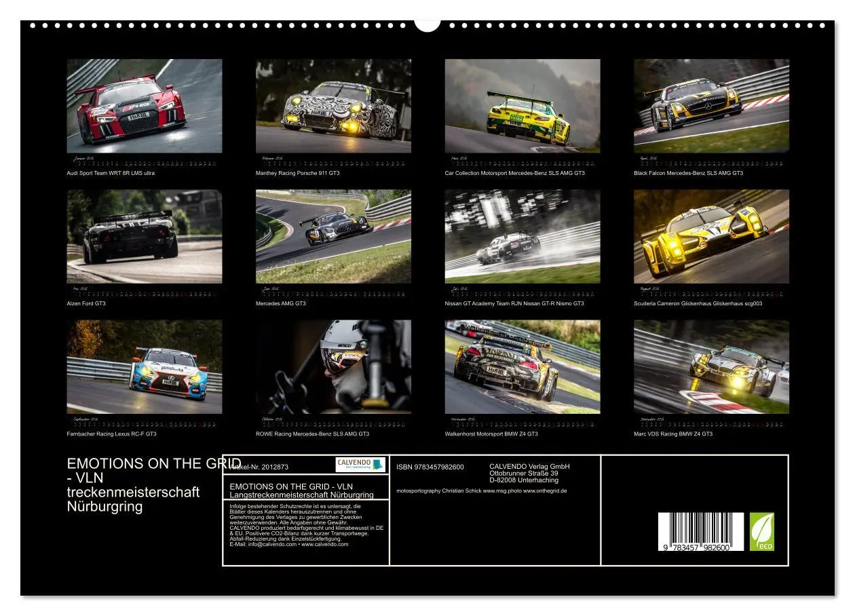The height and width of the screenshot is (616, 855).
Task: Click the ROWE Racing helmet close-up photo
Action: [333, 367]
